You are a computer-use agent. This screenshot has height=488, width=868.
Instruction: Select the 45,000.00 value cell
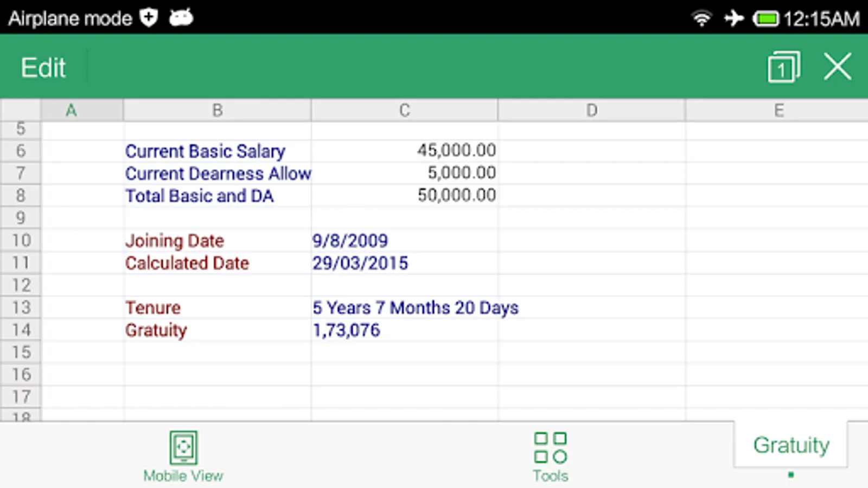[x=405, y=151]
